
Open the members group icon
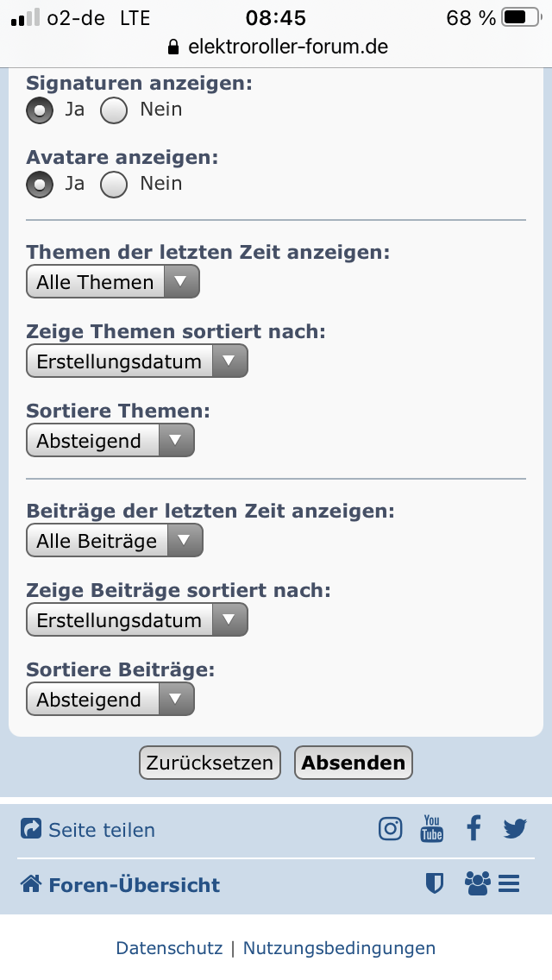click(x=477, y=883)
